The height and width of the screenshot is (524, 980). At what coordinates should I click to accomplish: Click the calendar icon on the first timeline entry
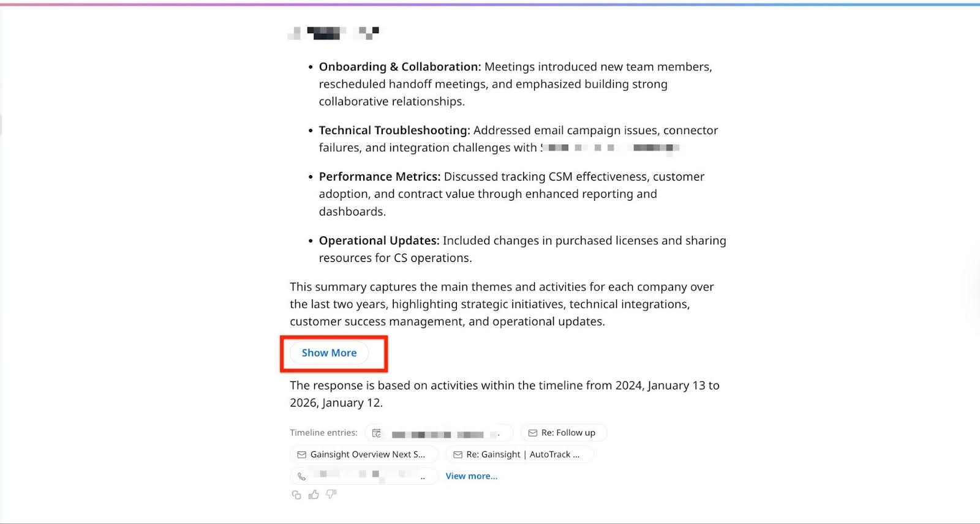376,433
